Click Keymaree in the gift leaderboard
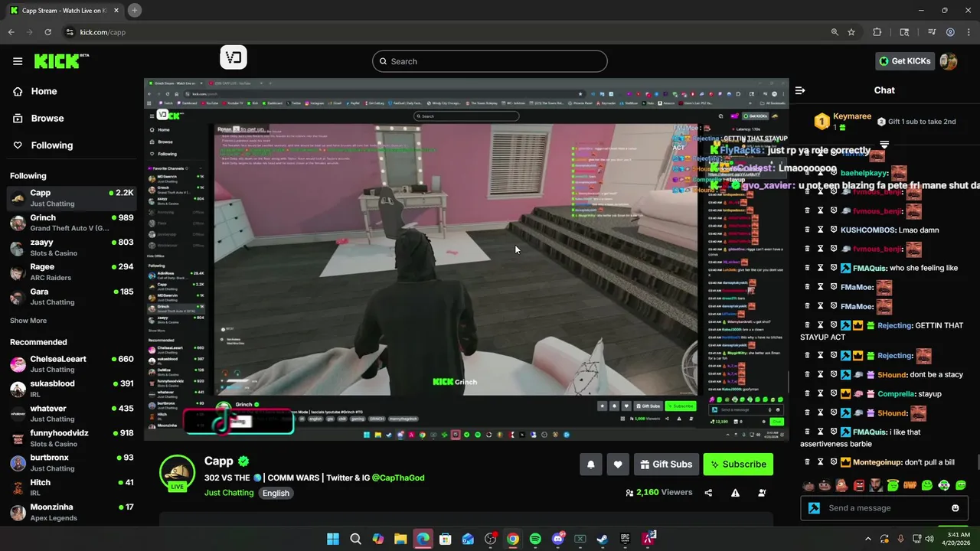Viewport: 980px width, 551px height. (x=851, y=116)
